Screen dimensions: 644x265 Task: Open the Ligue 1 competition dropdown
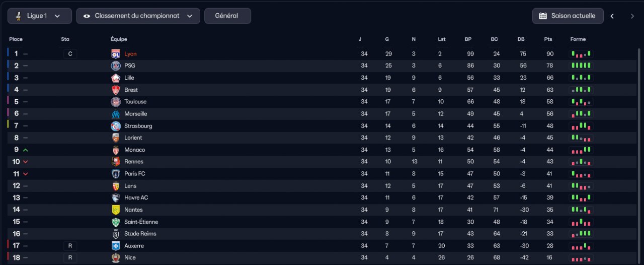[40, 16]
